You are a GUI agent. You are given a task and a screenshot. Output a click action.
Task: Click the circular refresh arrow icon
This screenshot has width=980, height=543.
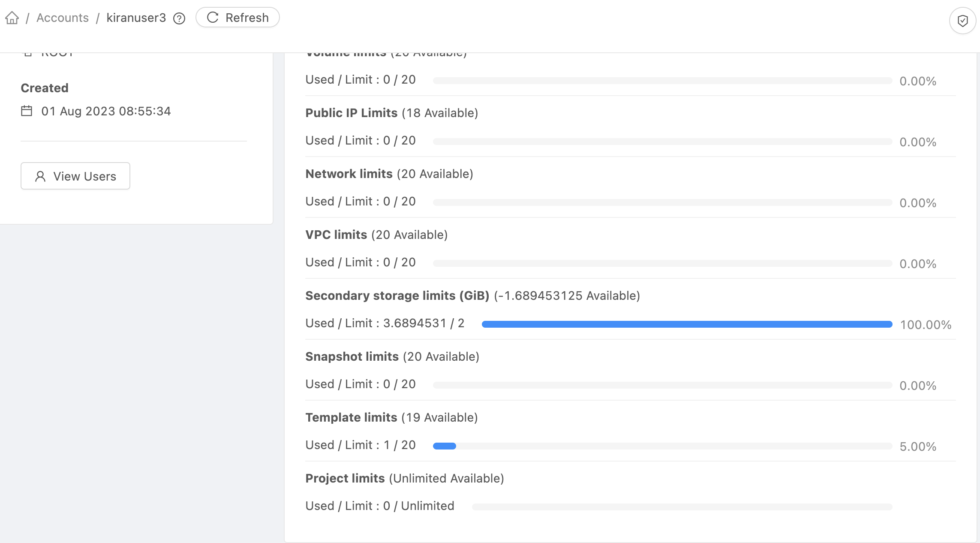click(x=213, y=18)
